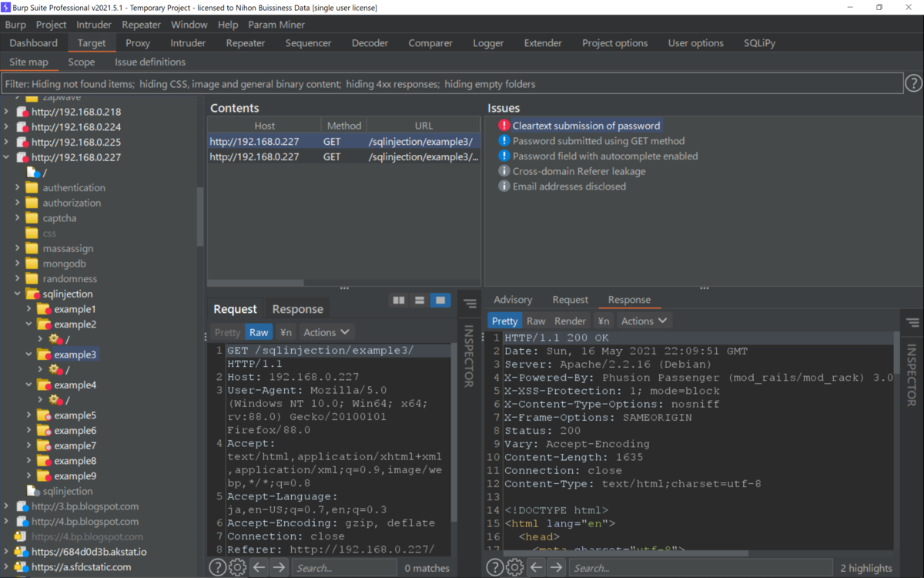Open Actions dropdown in issue response viewer

pyautogui.click(x=644, y=321)
